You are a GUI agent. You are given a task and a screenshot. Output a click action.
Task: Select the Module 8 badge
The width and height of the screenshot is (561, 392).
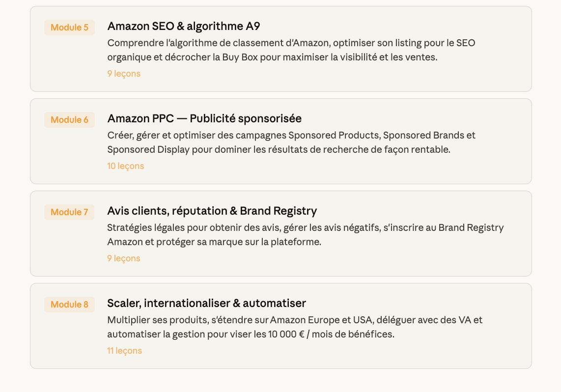69,305
